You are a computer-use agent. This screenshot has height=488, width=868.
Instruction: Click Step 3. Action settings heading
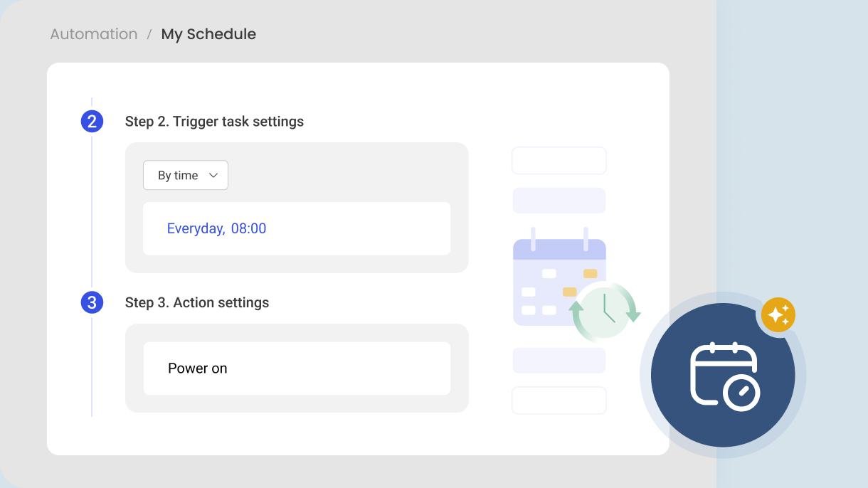(x=197, y=302)
